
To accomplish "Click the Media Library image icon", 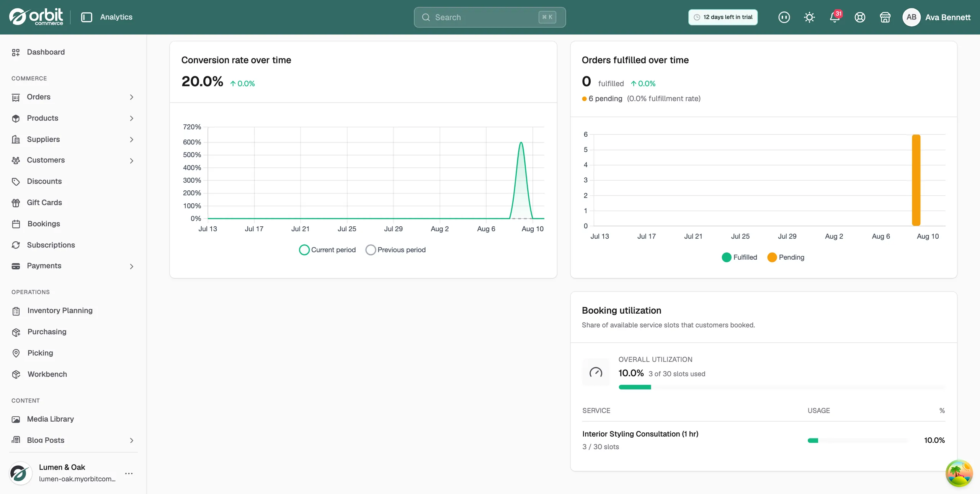I will click(16, 419).
